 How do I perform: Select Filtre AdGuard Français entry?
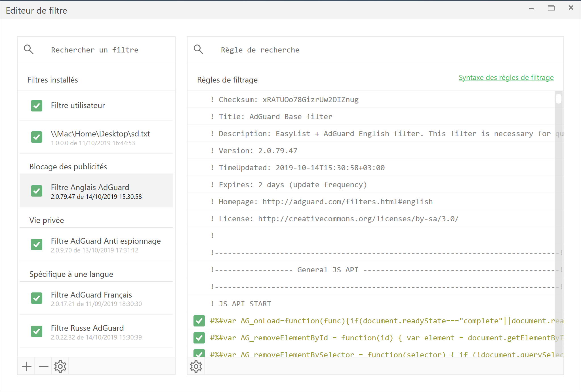[x=96, y=298]
